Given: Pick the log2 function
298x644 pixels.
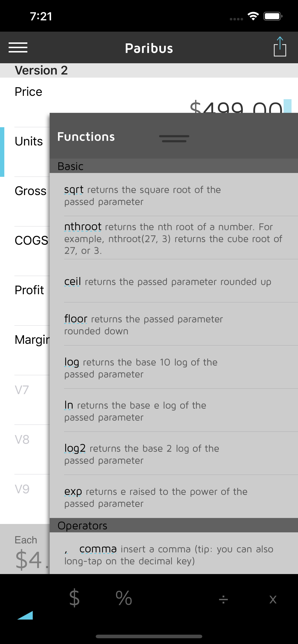Looking at the screenshot, I should [75, 448].
